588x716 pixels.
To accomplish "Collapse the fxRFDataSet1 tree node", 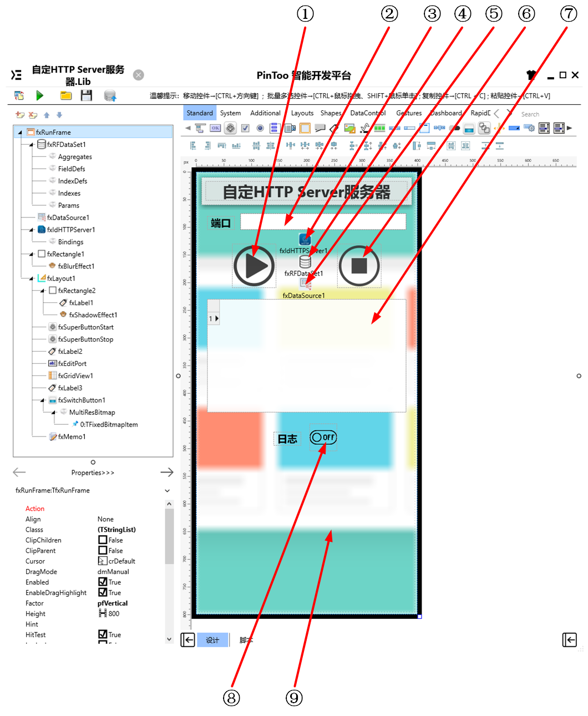I will (31, 145).
